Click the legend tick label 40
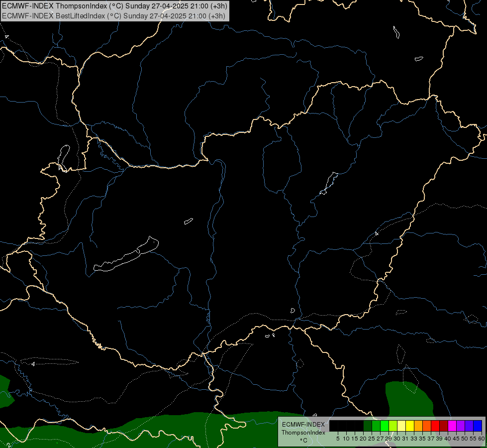This screenshot has height=448, width=487. (448, 439)
